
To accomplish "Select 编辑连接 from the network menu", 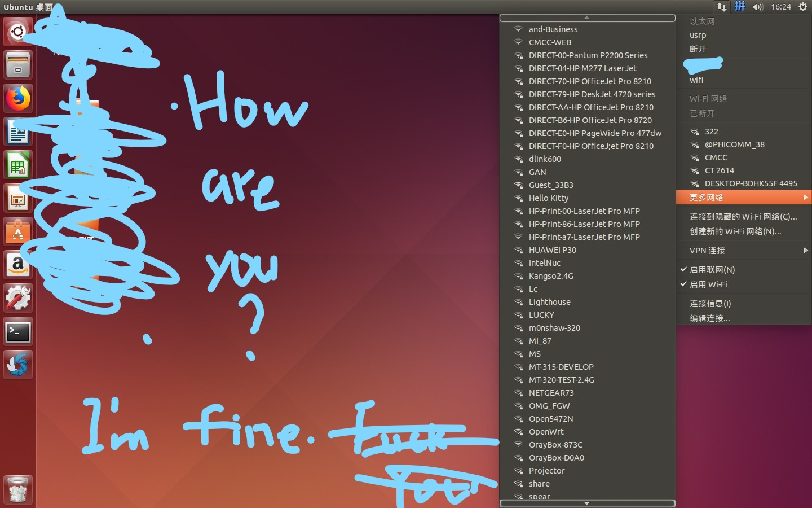I will (x=709, y=318).
